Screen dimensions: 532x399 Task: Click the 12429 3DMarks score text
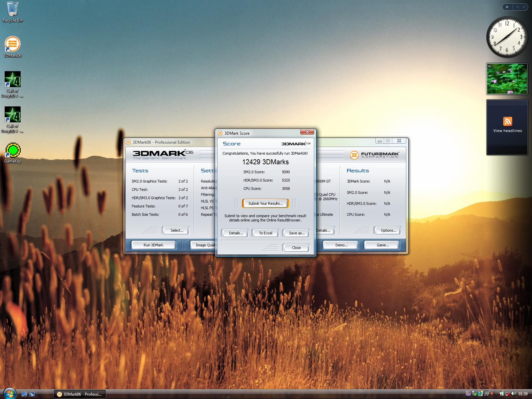tap(265, 162)
